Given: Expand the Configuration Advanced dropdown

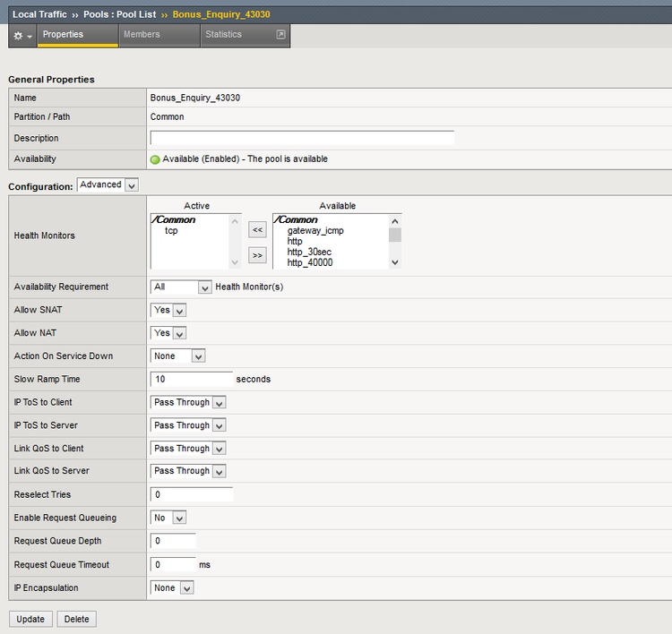Looking at the screenshot, I should (x=108, y=184).
